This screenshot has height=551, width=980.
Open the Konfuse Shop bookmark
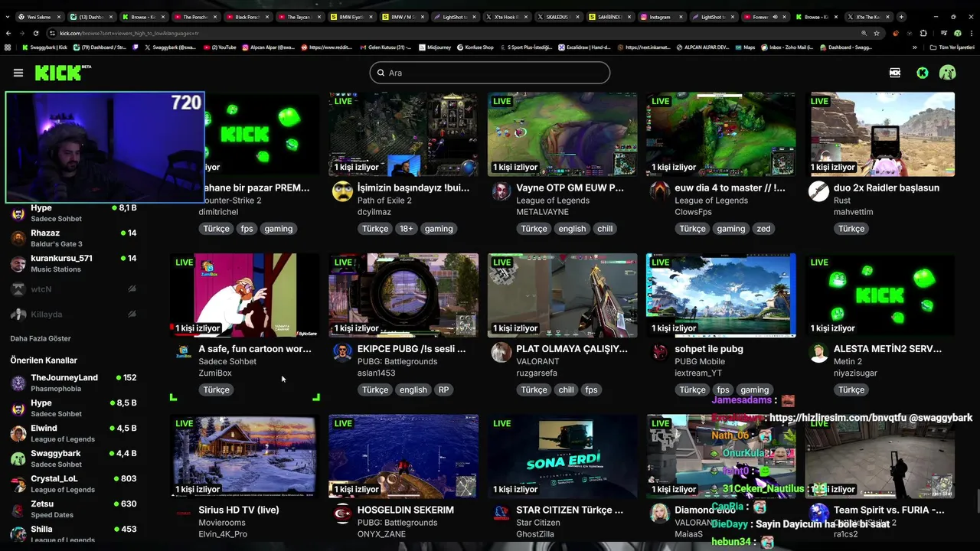475,47
